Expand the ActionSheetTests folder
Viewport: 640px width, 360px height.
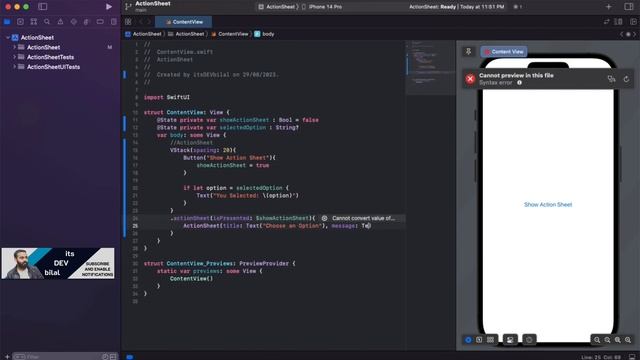click(14, 57)
